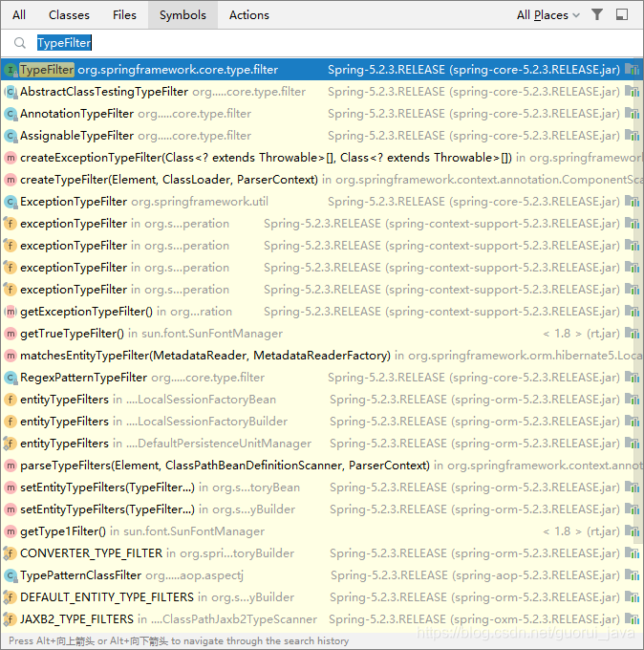The image size is (644, 650).
Task: Click method icon of matchesEntityTypeFilter
Action: [x=11, y=356]
